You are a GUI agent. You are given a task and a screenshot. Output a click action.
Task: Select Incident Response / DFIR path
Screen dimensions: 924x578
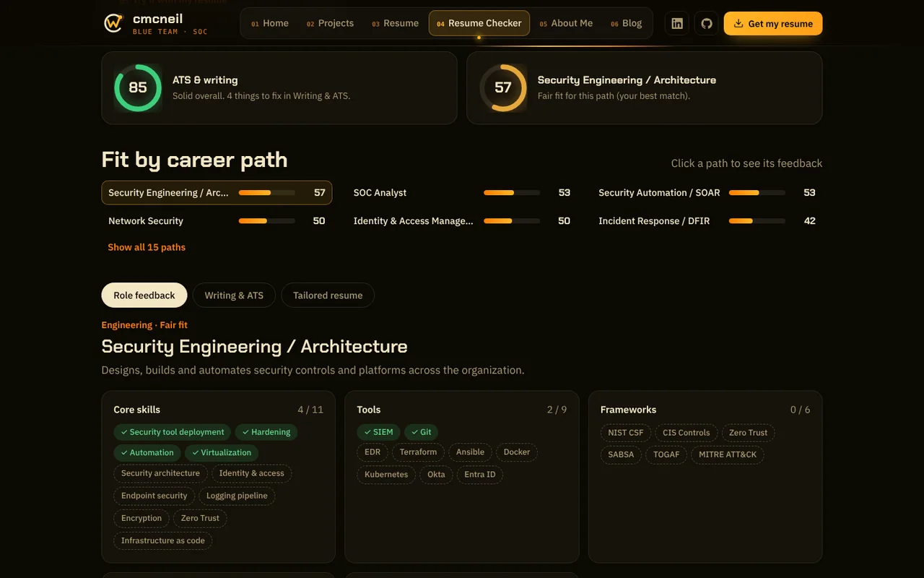coord(707,221)
